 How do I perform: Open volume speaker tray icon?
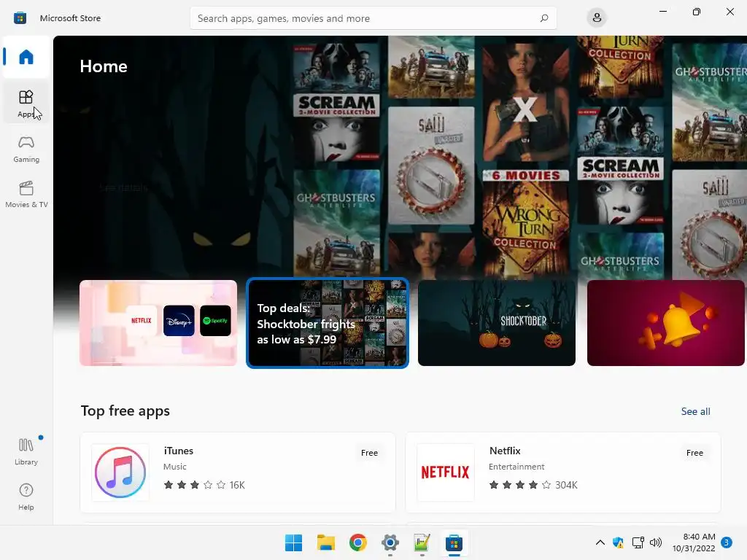pos(656,542)
